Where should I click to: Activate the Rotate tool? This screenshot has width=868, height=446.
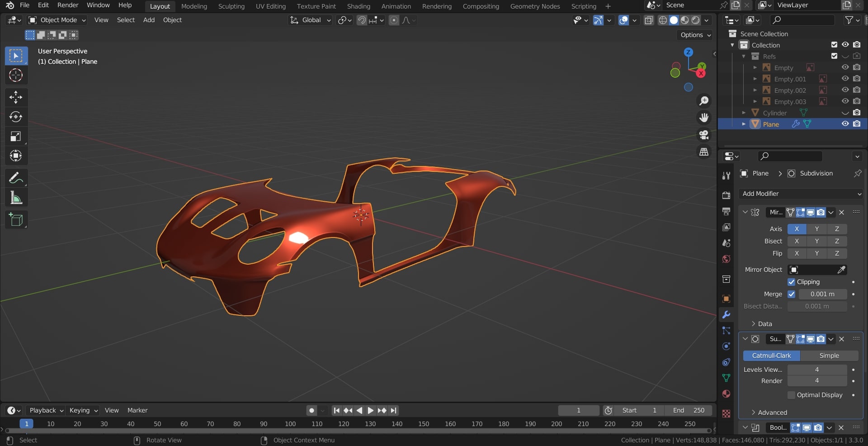point(16,117)
